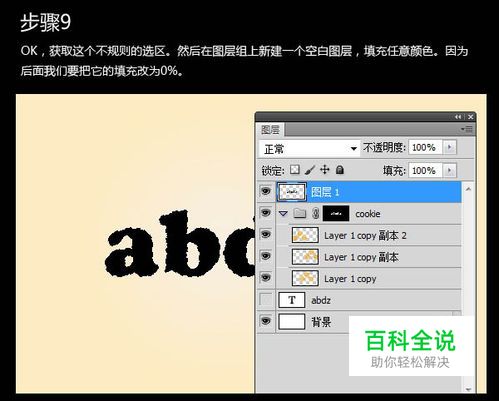Click the layers list scroll down arrow
Screen dimensions: 499x401
pos(468,389)
